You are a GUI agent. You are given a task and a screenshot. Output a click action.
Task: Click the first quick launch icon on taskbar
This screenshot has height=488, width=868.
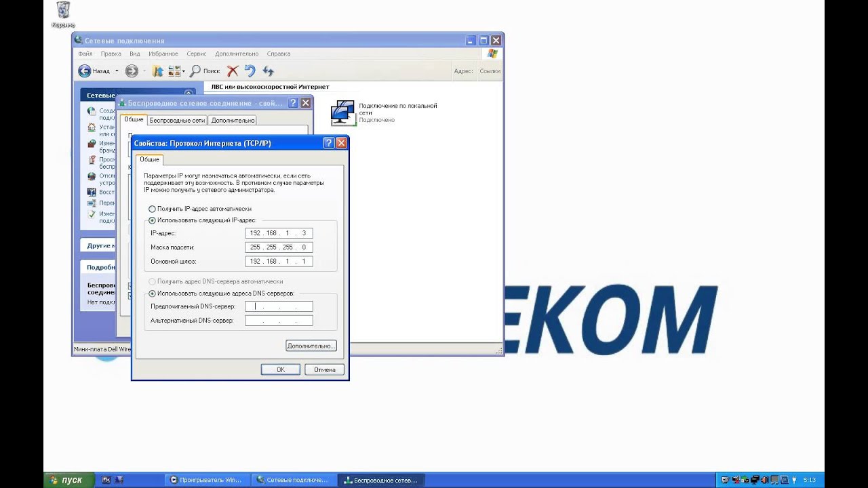tap(106, 480)
